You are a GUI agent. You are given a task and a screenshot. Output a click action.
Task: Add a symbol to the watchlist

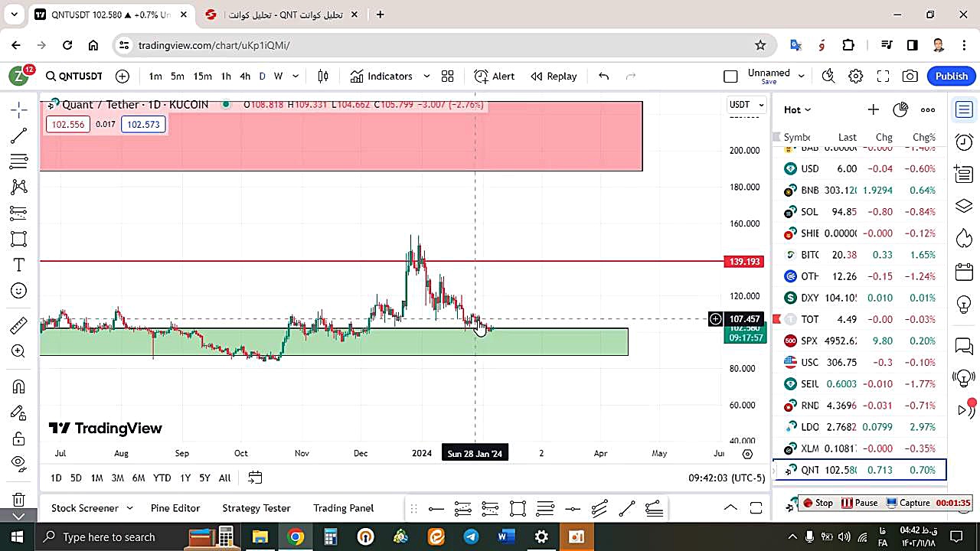[x=873, y=110]
